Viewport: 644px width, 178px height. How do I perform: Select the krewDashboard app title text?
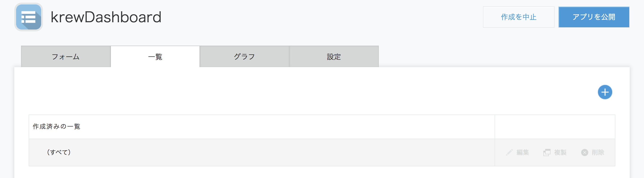coord(106,17)
